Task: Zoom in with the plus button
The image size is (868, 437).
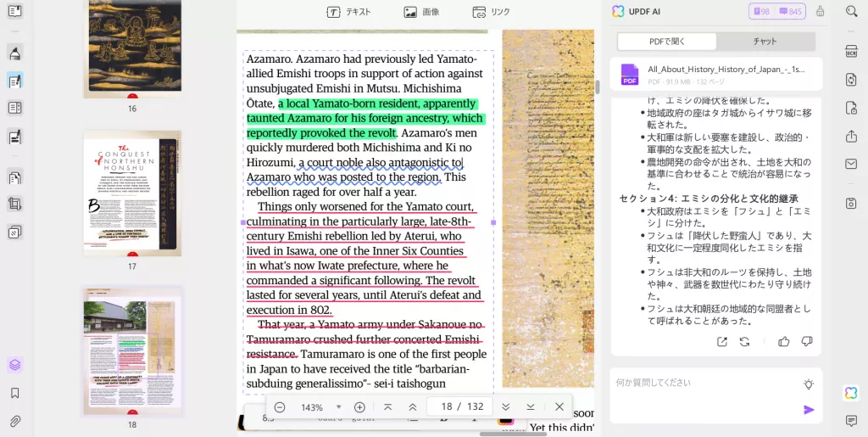Action: coord(359,407)
